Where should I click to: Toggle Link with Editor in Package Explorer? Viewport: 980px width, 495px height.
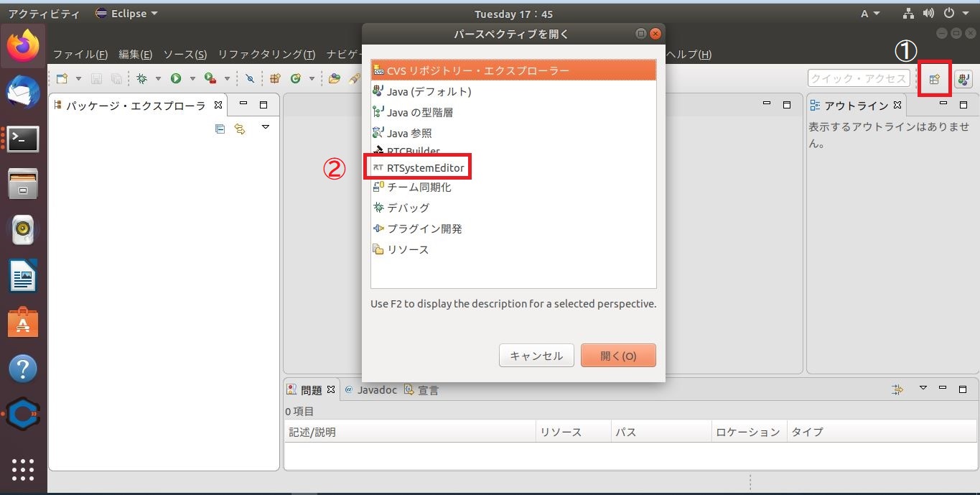240,129
